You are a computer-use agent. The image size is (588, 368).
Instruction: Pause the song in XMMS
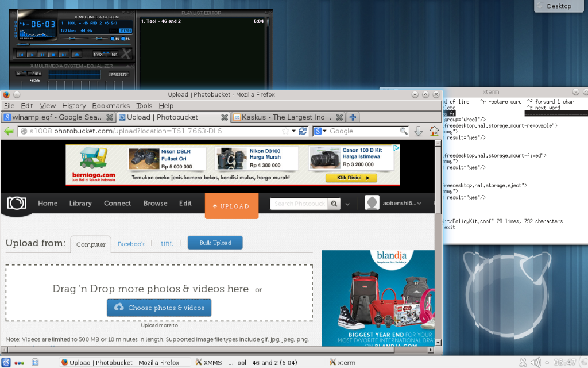coord(42,54)
